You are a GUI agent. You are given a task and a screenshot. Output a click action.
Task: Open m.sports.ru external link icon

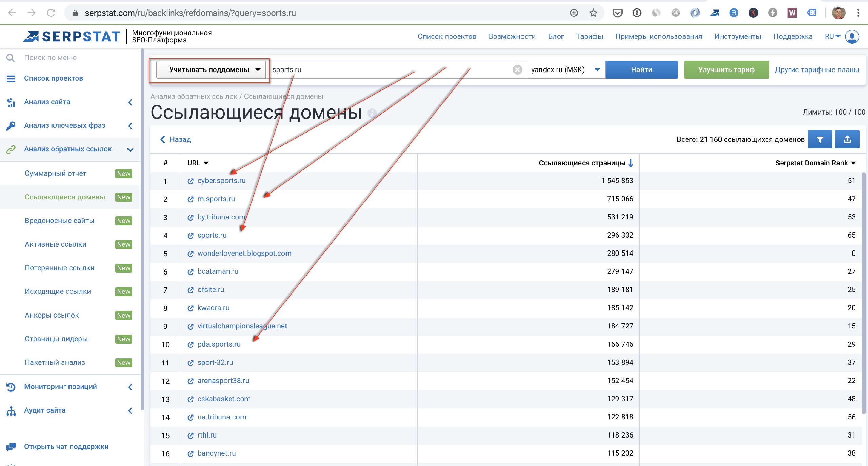pos(190,199)
